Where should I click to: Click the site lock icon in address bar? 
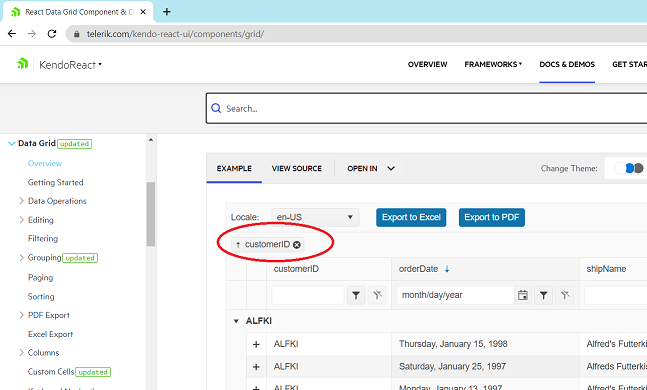[x=76, y=34]
